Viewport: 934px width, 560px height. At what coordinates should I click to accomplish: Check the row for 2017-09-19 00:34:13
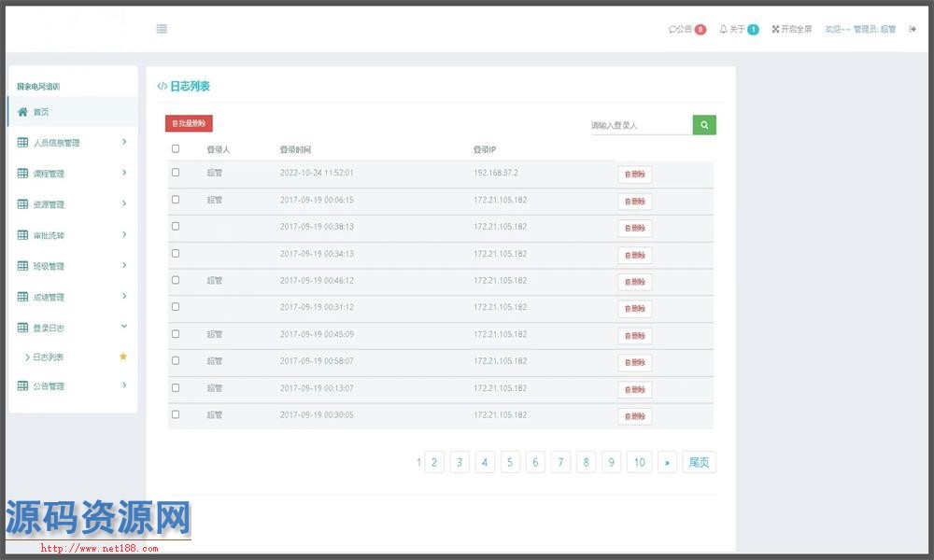point(176,253)
